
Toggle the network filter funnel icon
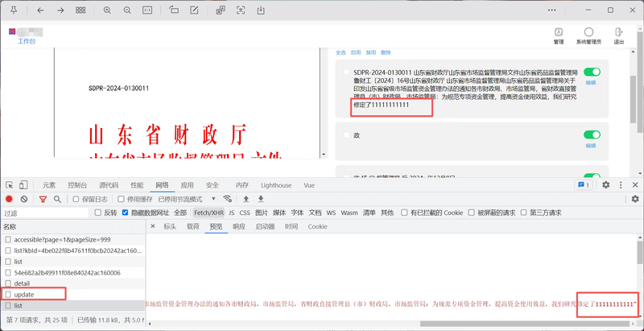pyautogui.click(x=43, y=199)
